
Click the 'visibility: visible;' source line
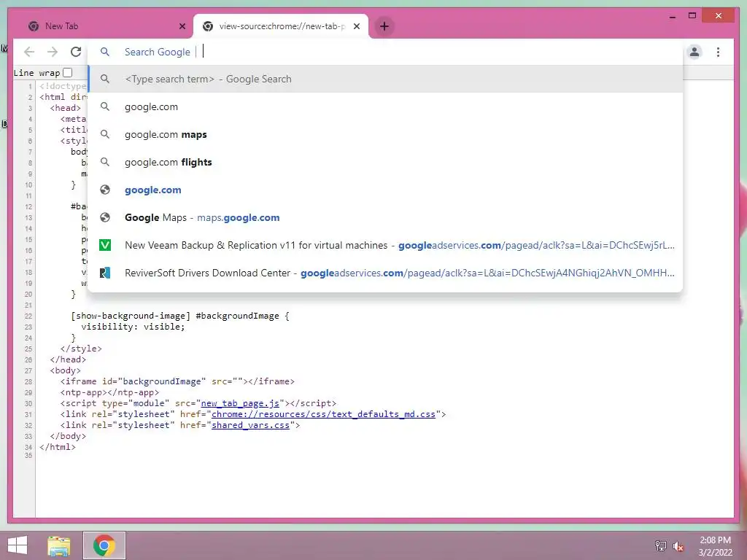(133, 327)
